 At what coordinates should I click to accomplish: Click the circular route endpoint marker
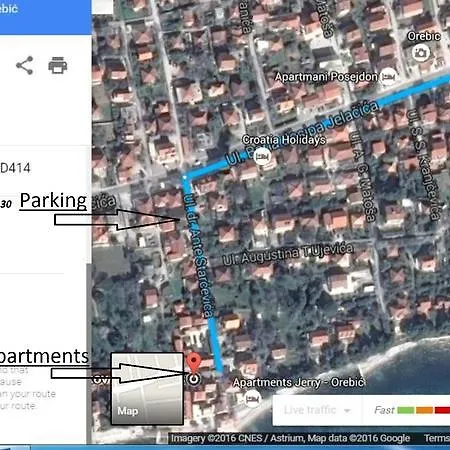(194, 379)
